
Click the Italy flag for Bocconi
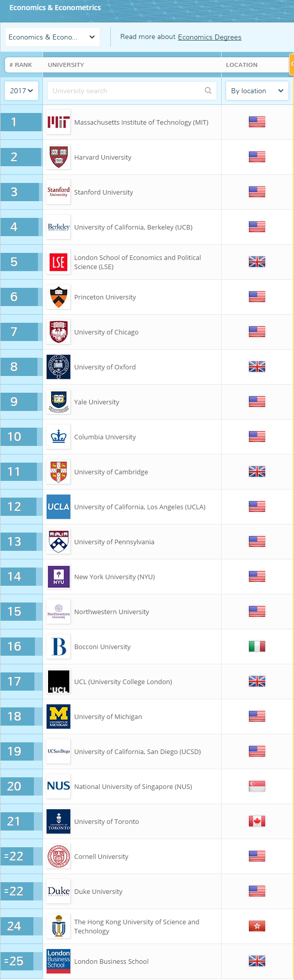(257, 647)
